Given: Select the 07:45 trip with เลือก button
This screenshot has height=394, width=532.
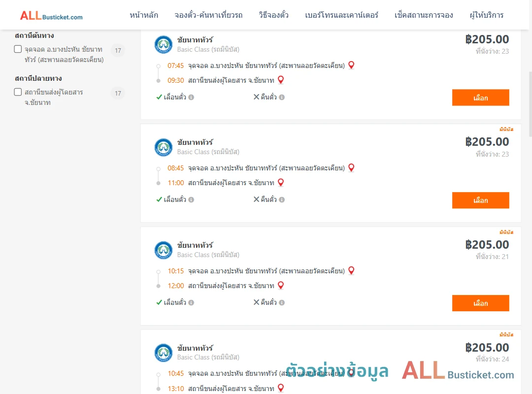Looking at the screenshot, I should tap(480, 98).
